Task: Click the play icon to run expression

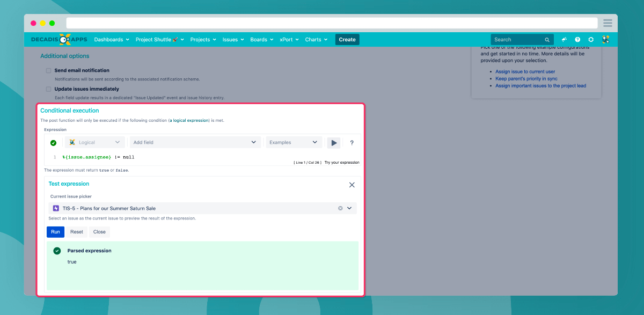Action: point(334,143)
